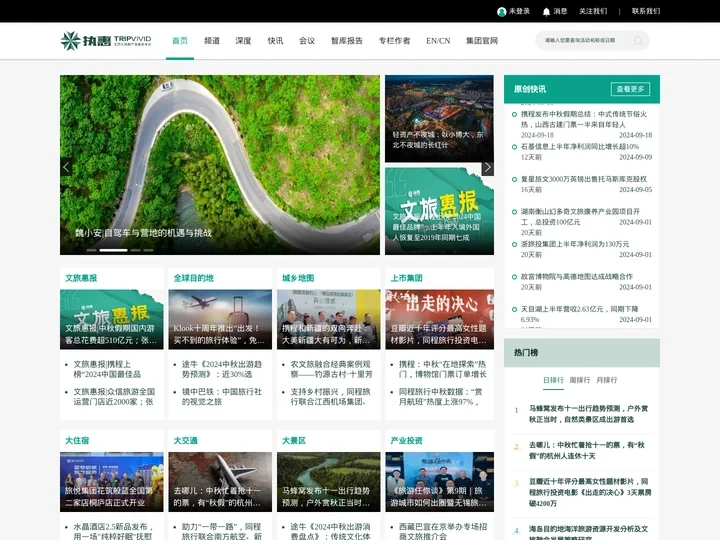Open the 关注我们 link in the top bar
The image size is (720, 540).
[593, 11]
